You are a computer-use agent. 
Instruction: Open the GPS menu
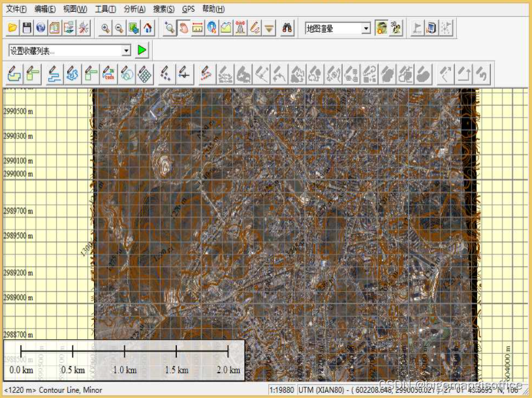[188, 9]
